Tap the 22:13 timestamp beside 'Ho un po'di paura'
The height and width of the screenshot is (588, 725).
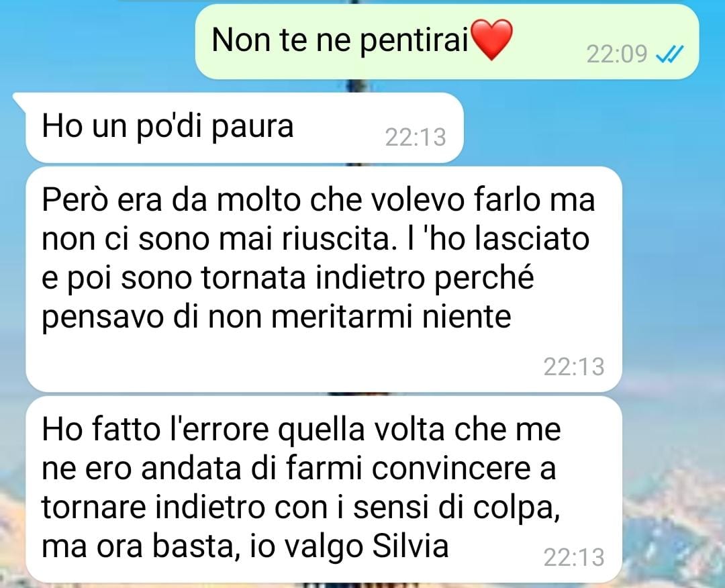click(416, 138)
